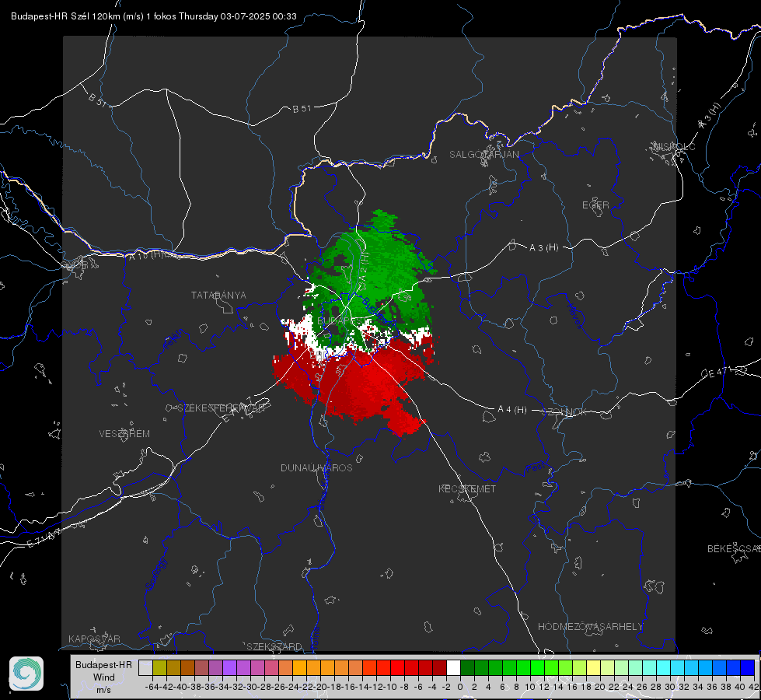Click the EGER city label
The image size is (761, 700).
click(595, 205)
